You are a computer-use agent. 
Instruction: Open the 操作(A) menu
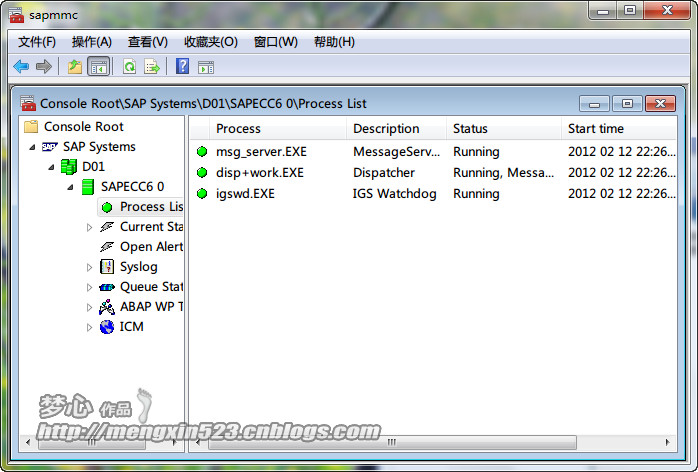tap(92, 42)
